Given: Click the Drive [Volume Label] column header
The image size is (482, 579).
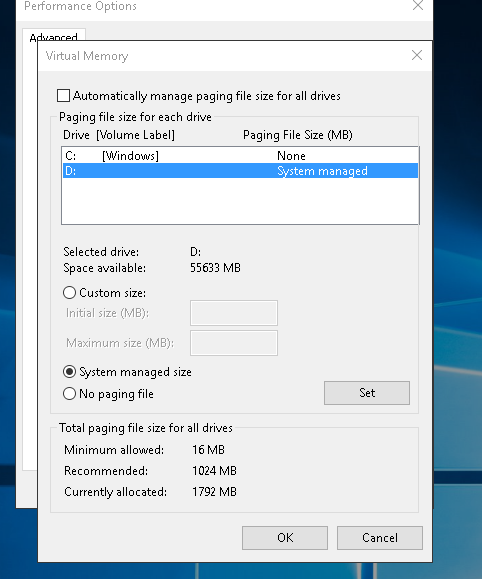Looking at the screenshot, I should (119, 135).
